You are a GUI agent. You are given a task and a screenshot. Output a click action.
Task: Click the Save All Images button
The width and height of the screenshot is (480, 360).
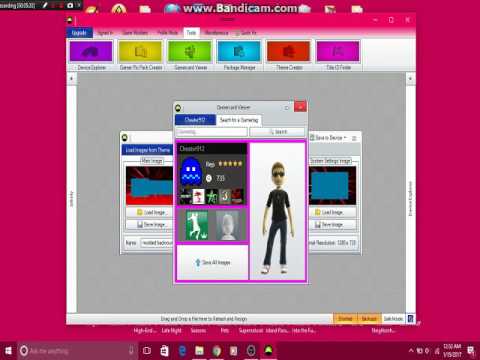212,263
